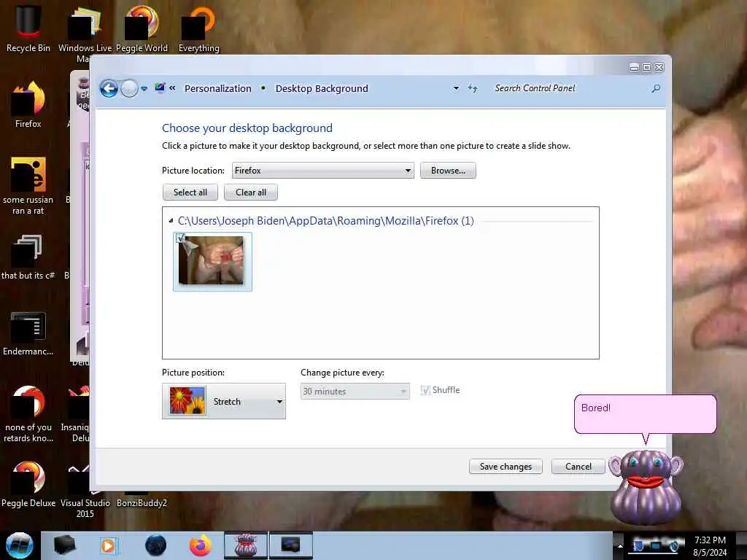Navigate to Personalization breadcrumb
This screenshot has height=560, width=747.
[217, 88]
